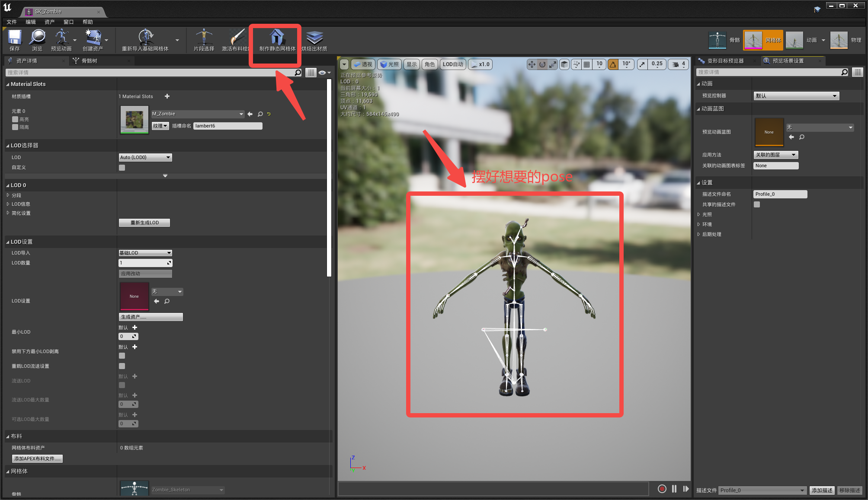Enable the 自定义 checkbox in LOD选择器
Screen dimensions: 868x500
(x=122, y=167)
